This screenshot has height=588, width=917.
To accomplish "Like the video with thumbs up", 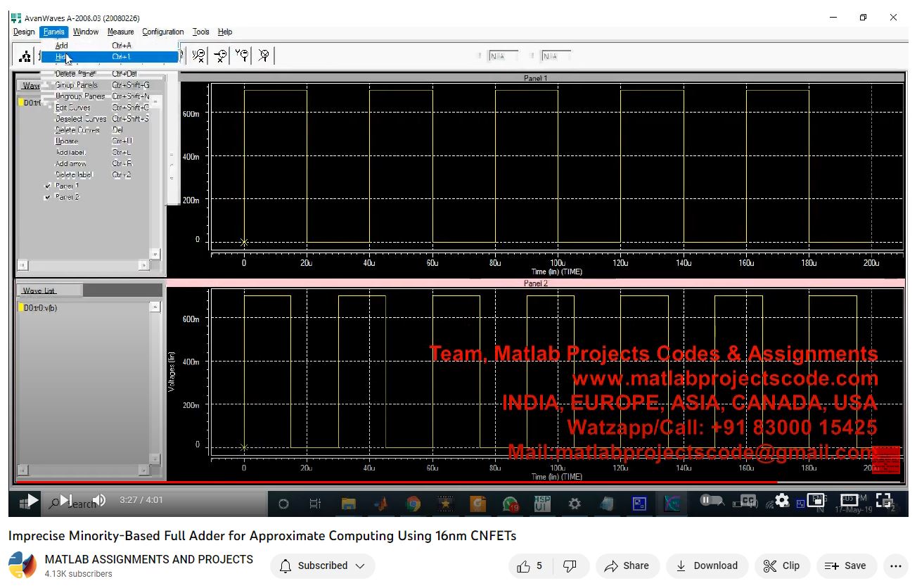I will tap(529, 565).
